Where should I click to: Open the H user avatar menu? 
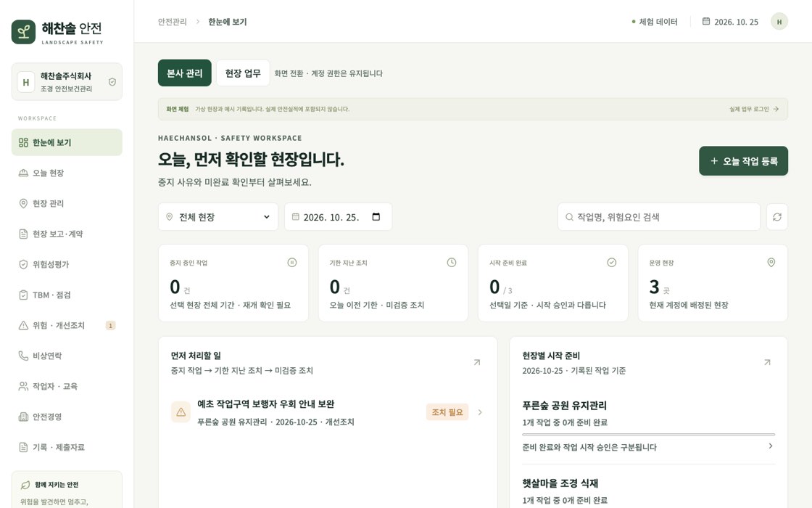pyautogui.click(x=779, y=22)
